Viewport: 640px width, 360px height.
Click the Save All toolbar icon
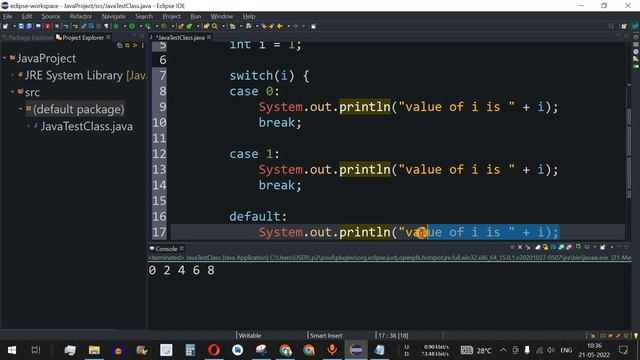click(29, 26)
